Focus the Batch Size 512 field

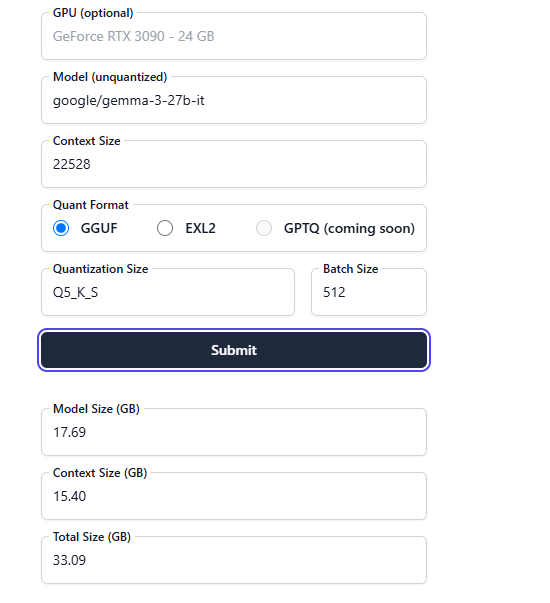[369, 292]
